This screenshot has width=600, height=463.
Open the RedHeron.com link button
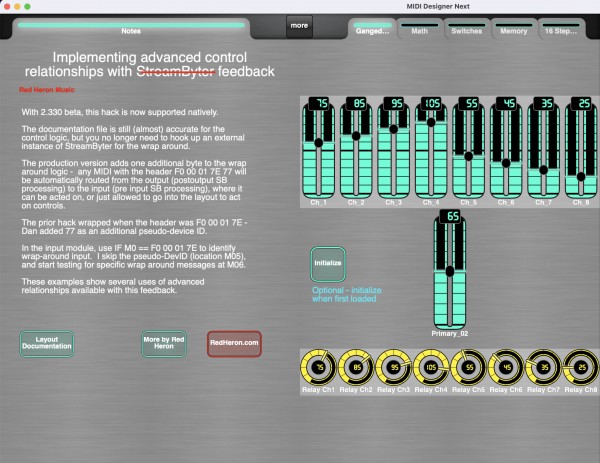[x=234, y=343]
